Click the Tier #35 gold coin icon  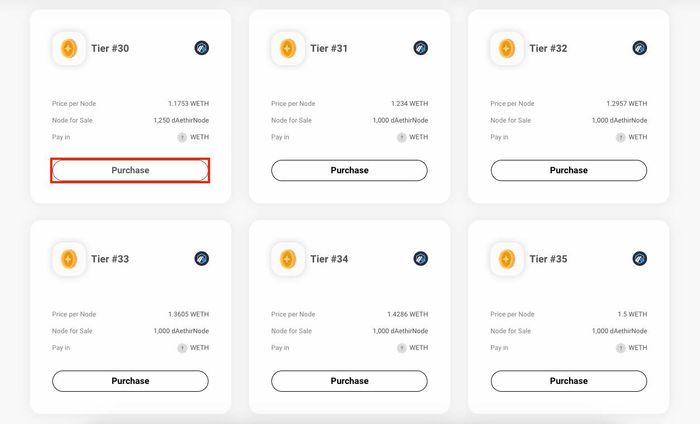click(507, 259)
